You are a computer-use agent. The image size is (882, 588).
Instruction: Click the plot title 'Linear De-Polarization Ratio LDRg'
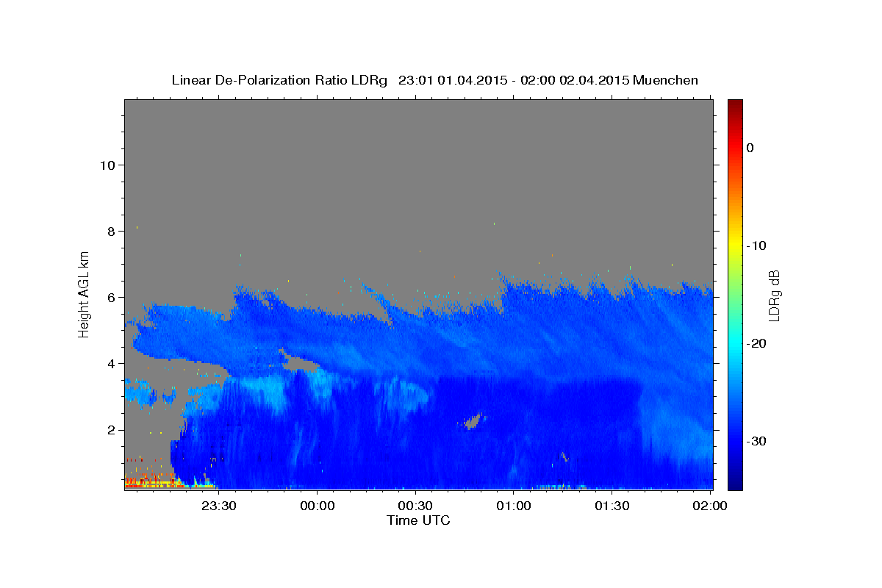(279, 80)
